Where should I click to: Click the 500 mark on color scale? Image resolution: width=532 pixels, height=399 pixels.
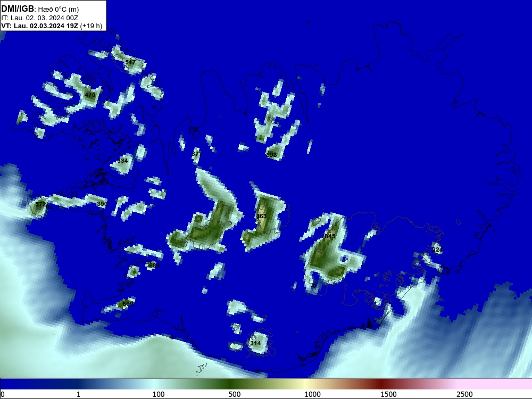coord(235,394)
